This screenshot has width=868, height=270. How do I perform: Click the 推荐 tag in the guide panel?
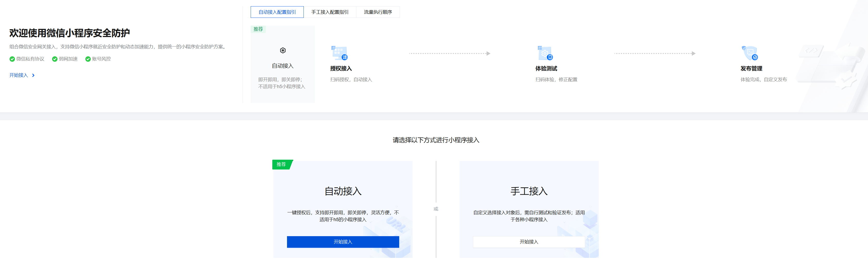pos(258,29)
